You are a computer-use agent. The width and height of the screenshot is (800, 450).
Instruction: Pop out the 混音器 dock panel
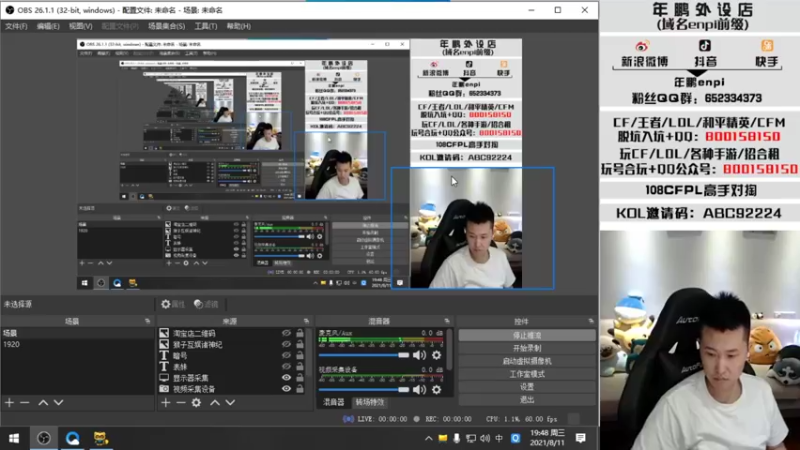point(447,321)
